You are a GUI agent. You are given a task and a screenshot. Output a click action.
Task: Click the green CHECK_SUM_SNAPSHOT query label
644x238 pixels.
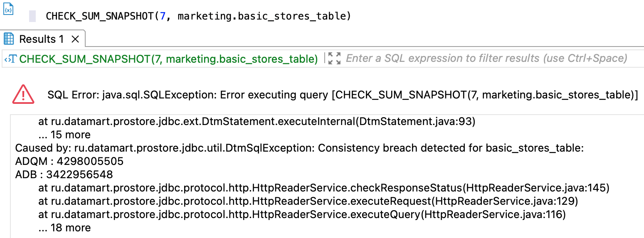[168, 59]
